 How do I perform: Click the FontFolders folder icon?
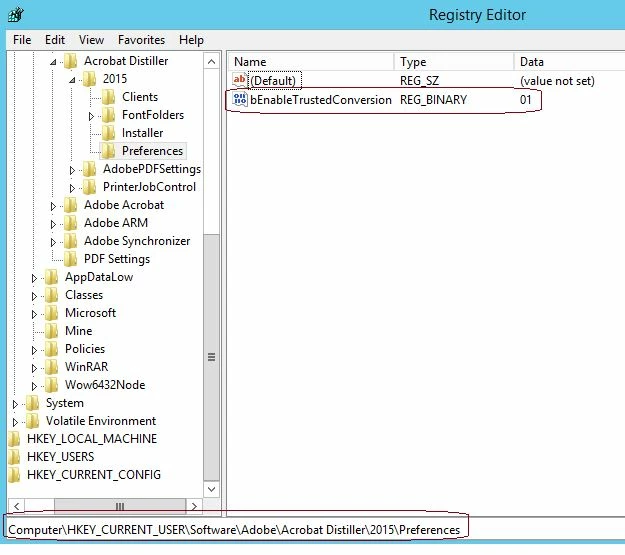point(109,115)
